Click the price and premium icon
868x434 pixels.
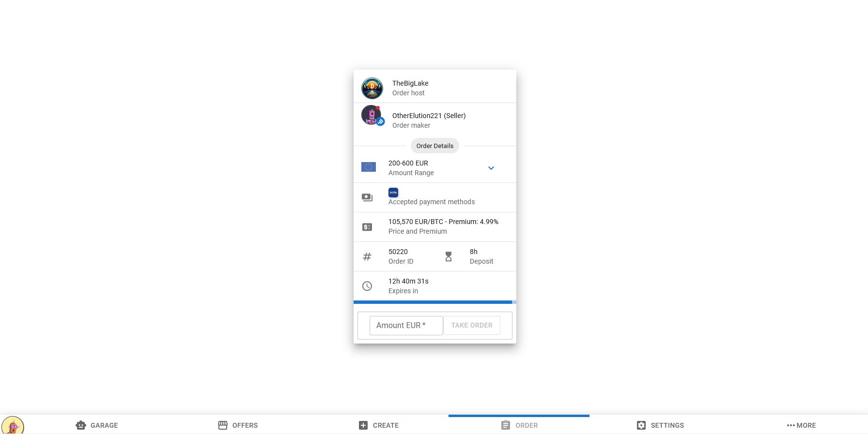tap(367, 227)
